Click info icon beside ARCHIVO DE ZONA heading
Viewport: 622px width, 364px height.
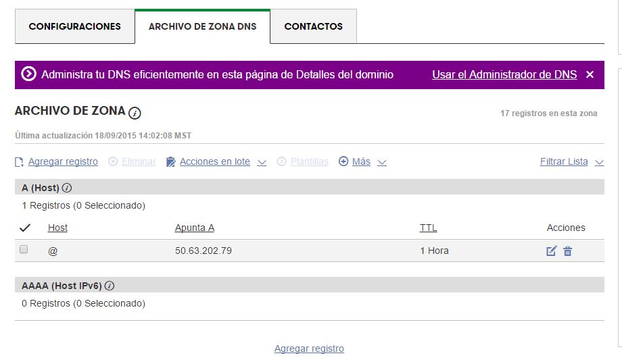tap(135, 113)
